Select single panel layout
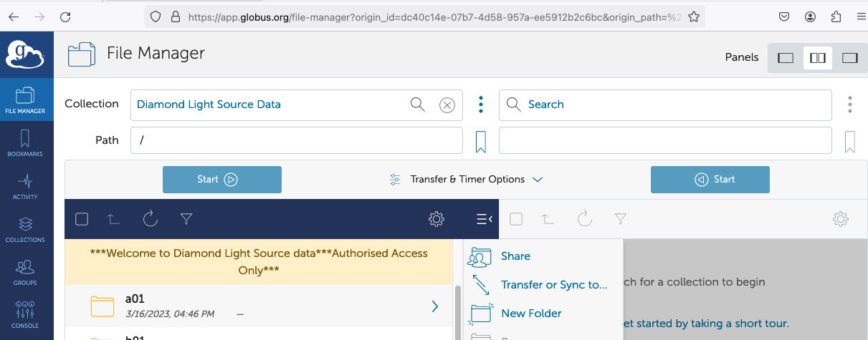Screen dimensions: 868x340 point(786,58)
